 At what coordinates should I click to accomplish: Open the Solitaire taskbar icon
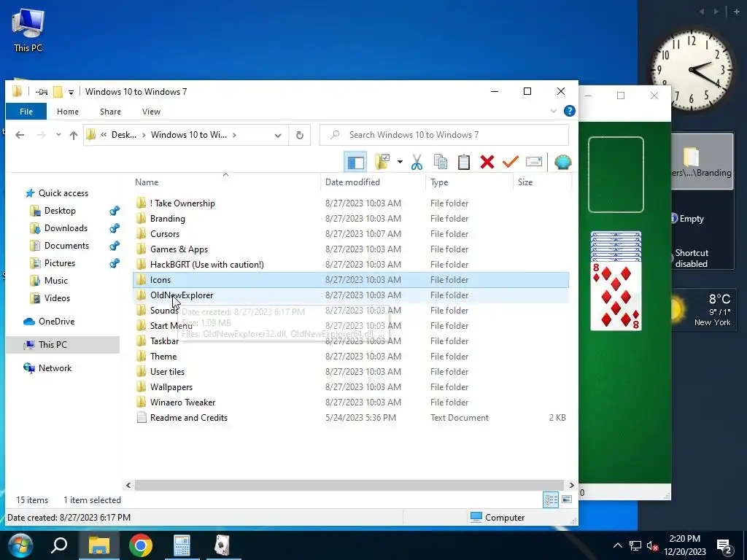point(222,545)
